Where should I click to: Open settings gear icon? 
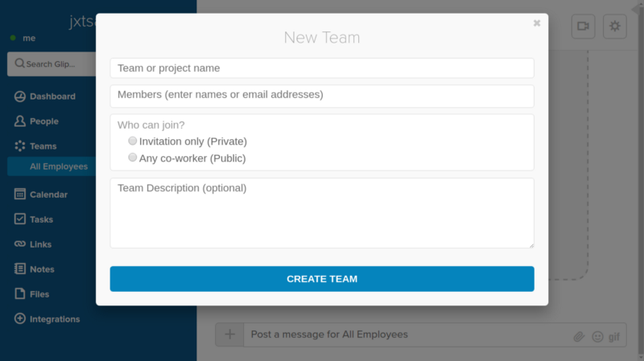tap(615, 27)
